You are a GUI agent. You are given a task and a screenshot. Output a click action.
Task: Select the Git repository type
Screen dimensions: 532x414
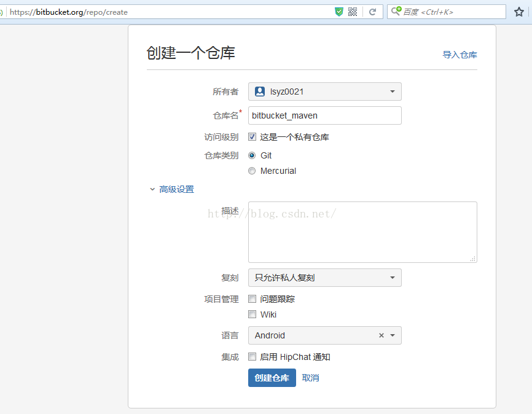(x=252, y=155)
